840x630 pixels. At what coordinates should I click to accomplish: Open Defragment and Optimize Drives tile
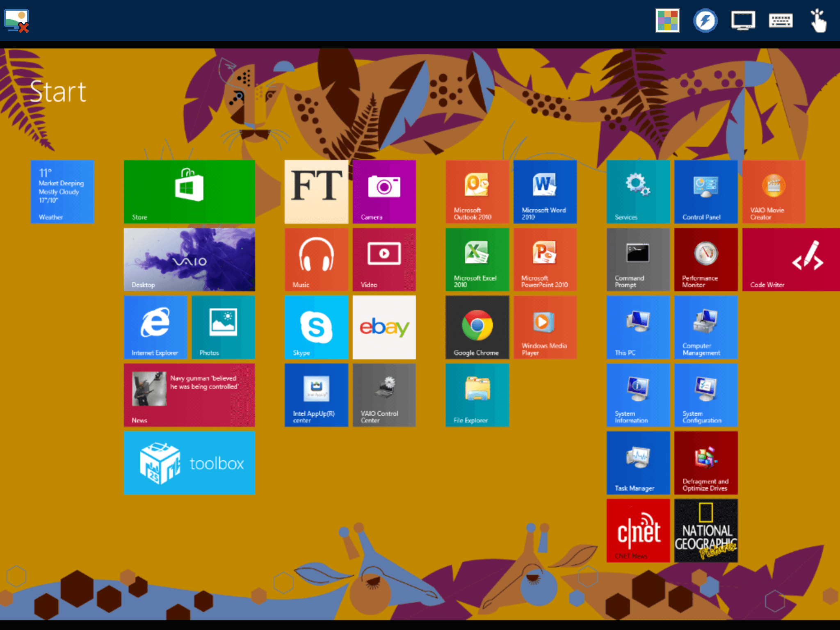click(706, 463)
